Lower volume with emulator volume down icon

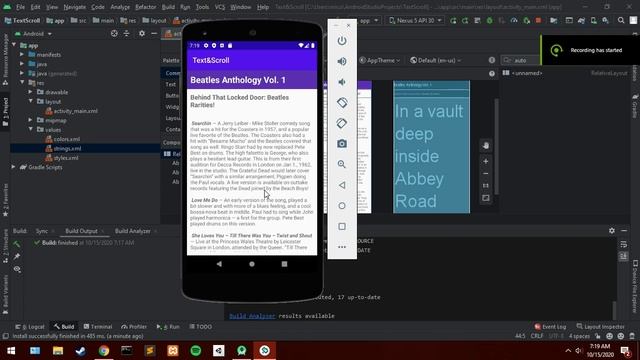[x=342, y=82]
